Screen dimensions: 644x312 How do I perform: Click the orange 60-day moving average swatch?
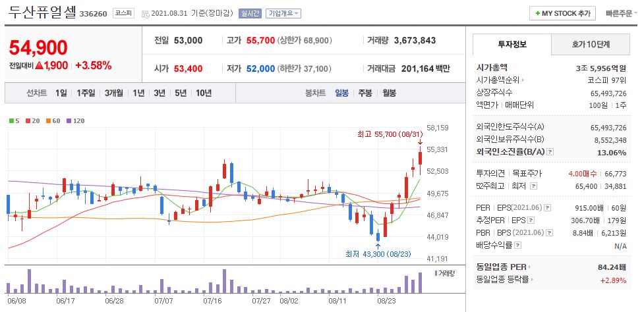click(47, 121)
